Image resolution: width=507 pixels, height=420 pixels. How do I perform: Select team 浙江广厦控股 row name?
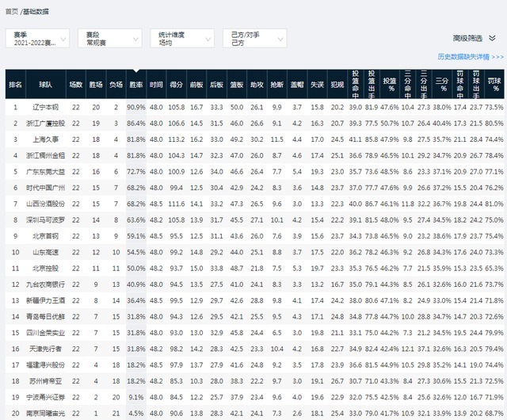[x=46, y=124]
